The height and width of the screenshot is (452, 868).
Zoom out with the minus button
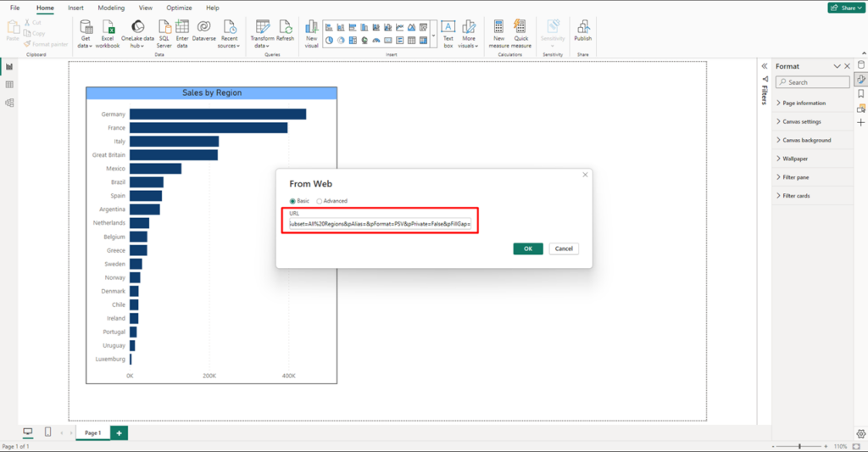pyautogui.click(x=773, y=446)
